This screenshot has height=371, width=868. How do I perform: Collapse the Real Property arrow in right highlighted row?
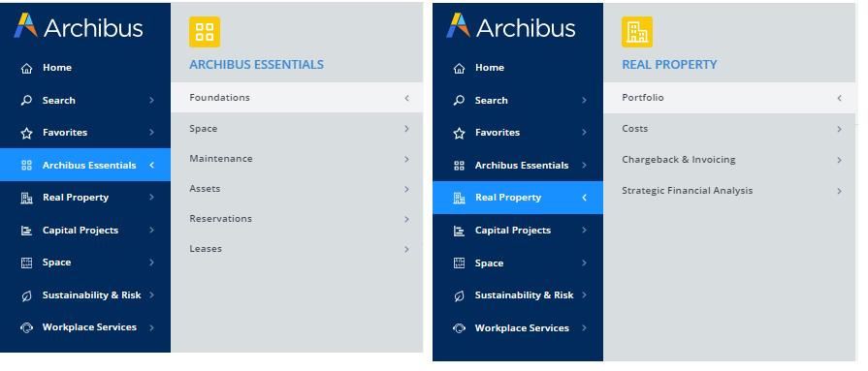click(x=584, y=198)
